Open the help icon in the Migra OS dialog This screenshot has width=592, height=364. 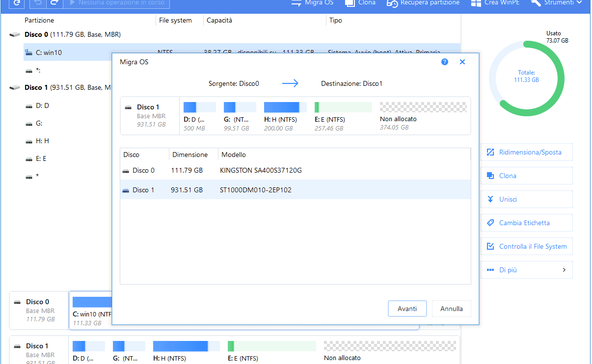pyautogui.click(x=445, y=62)
